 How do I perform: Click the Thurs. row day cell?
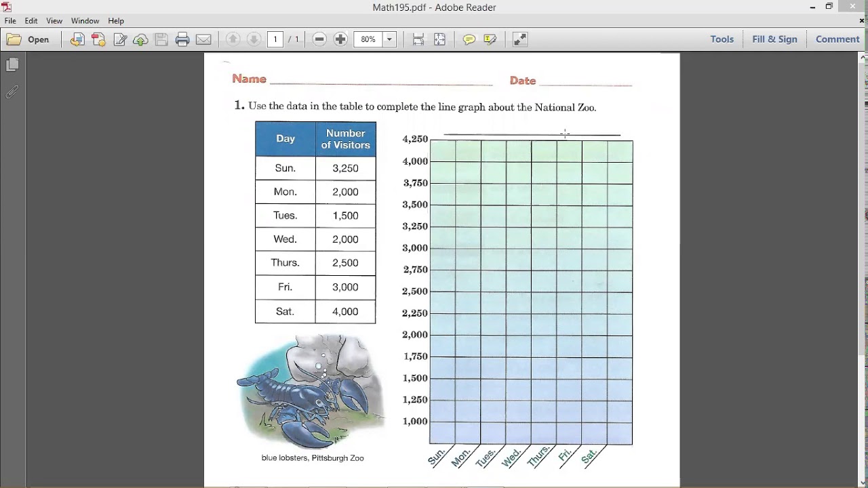pyautogui.click(x=285, y=263)
